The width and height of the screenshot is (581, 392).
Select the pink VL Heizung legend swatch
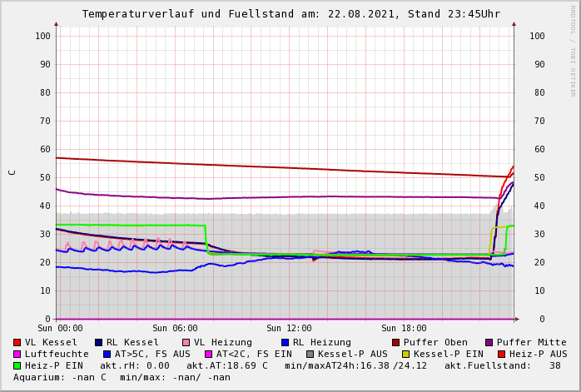pyautogui.click(x=186, y=342)
